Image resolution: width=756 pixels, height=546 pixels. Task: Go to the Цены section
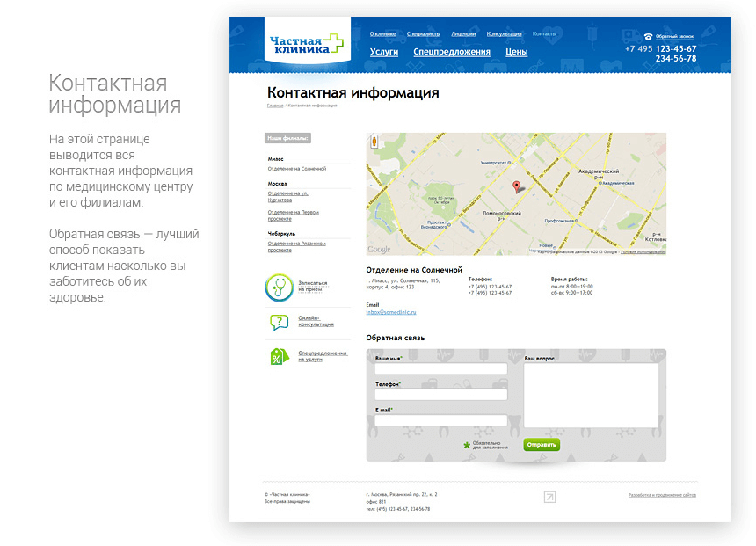coord(516,52)
